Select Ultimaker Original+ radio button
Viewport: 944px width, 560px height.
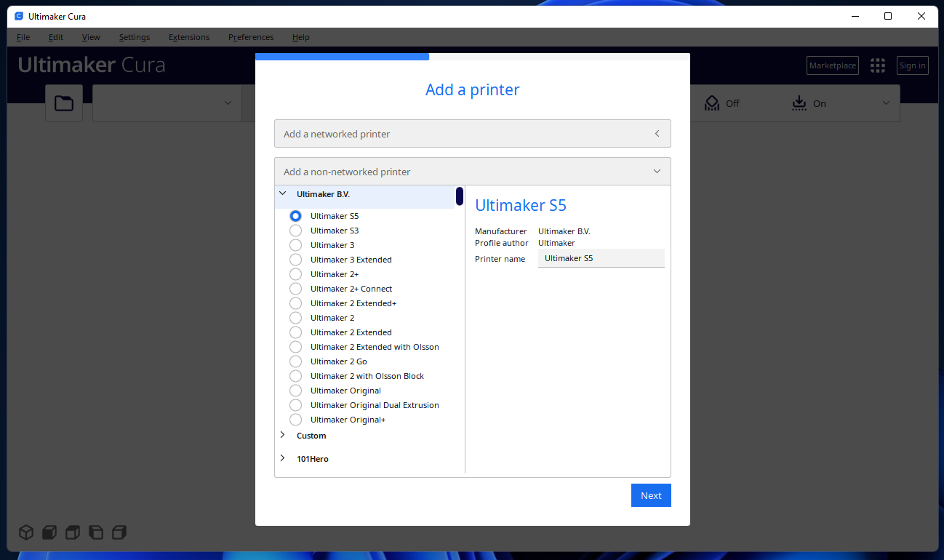pos(295,420)
